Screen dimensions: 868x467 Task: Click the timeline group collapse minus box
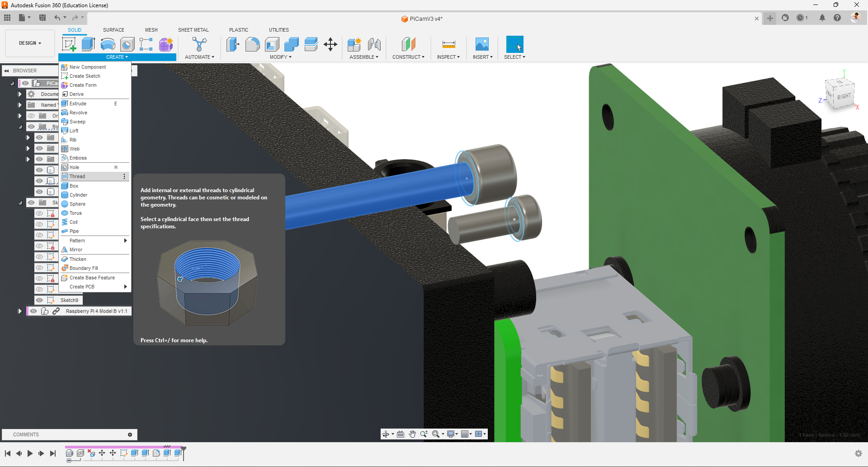[x=69, y=460]
